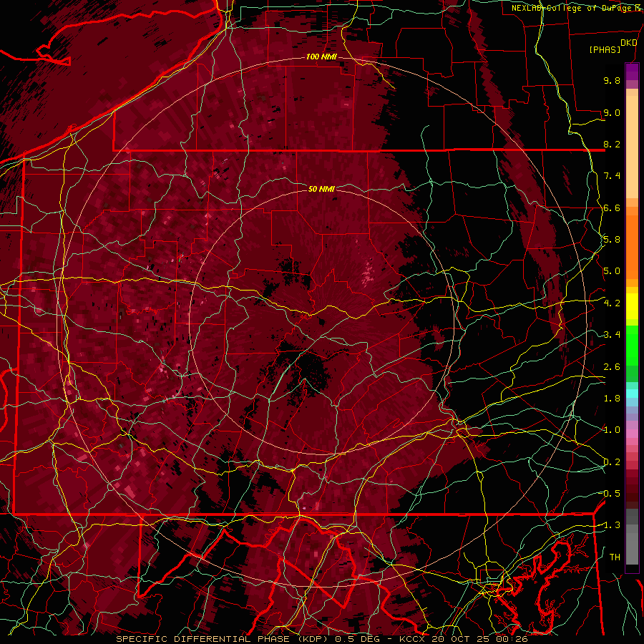Viewport: 644px width, 644px height.
Task: Click the "TH" threshold label on legend
Action: coord(615,557)
